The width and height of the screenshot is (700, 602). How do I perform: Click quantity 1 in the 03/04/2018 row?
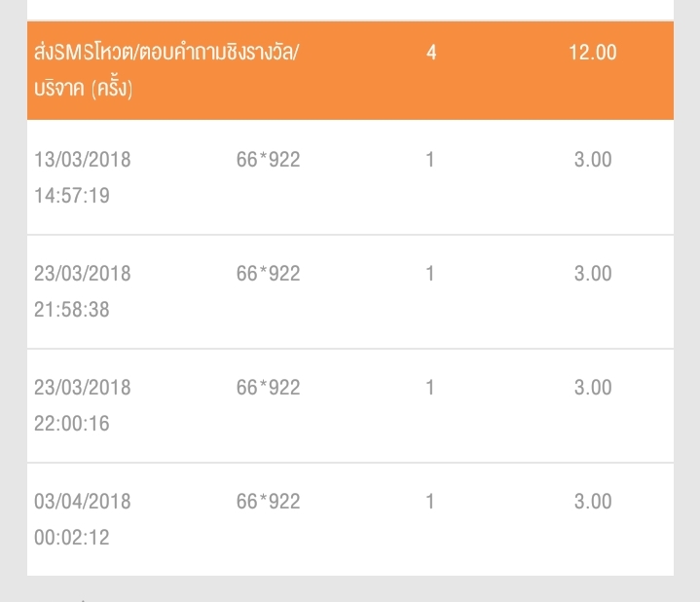click(x=430, y=502)
